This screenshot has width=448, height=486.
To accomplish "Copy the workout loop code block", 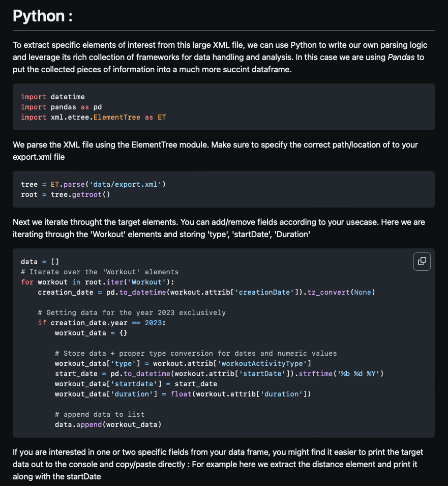I will (x=422, y=261).
